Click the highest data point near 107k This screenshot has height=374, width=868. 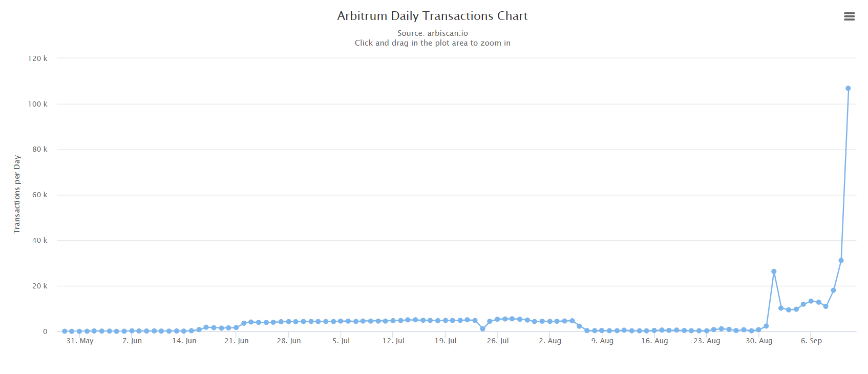click(x=848, y=89)
